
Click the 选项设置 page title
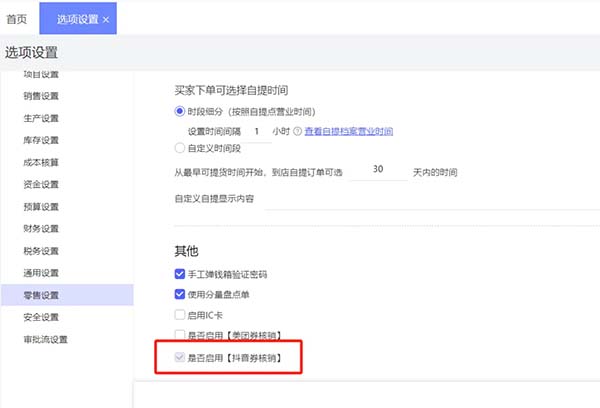(31, 52)
